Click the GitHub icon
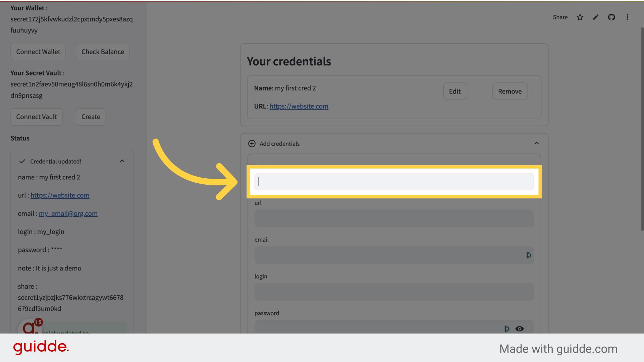The height and width of the screenshot is (362, 644). pyautogui.click(x=611, y=17)
